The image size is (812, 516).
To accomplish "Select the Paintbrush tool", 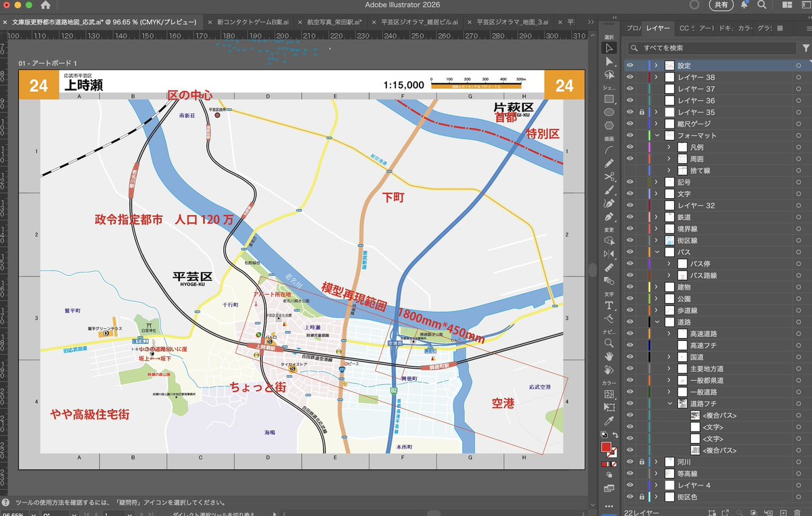I will (609, 190).
